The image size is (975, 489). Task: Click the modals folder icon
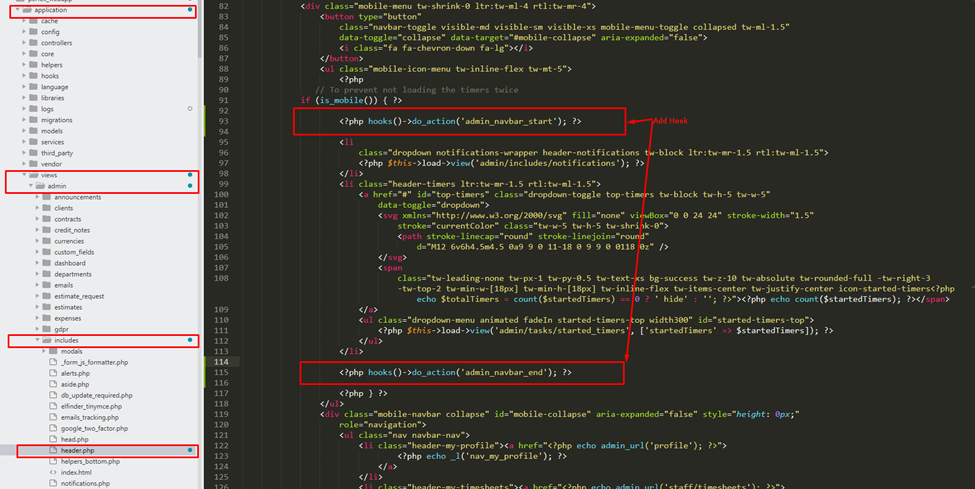tap(53, 352)
